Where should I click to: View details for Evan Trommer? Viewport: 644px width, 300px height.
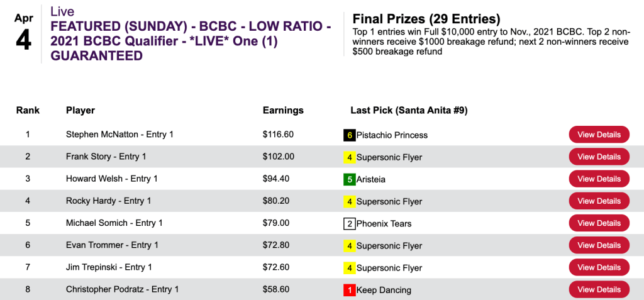tap(599, 245)
